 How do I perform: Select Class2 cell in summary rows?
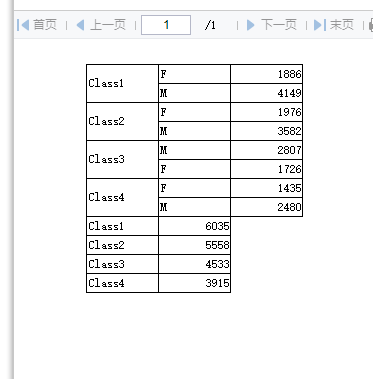coord(122,245)
